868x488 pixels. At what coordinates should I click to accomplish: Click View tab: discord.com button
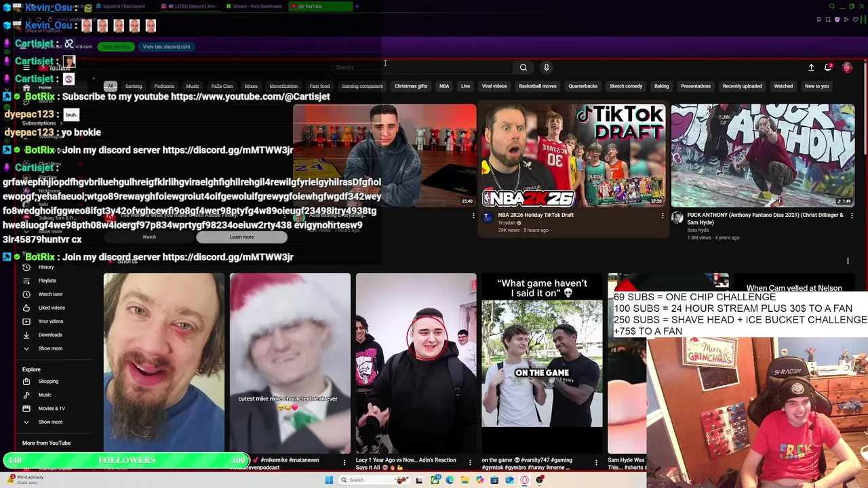tap(166, 47)
